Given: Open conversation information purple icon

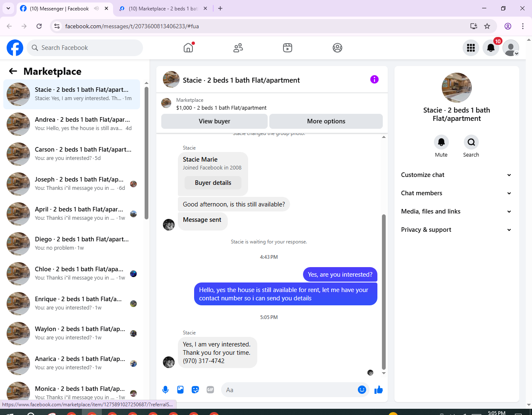Looking at the screenshot, I should click(x=374, y=79).
